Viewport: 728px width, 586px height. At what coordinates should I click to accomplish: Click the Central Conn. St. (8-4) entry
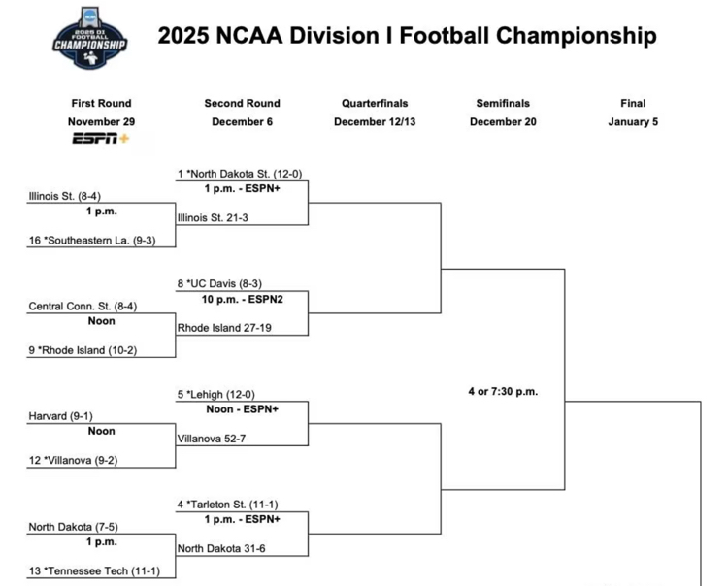[83, 307]
